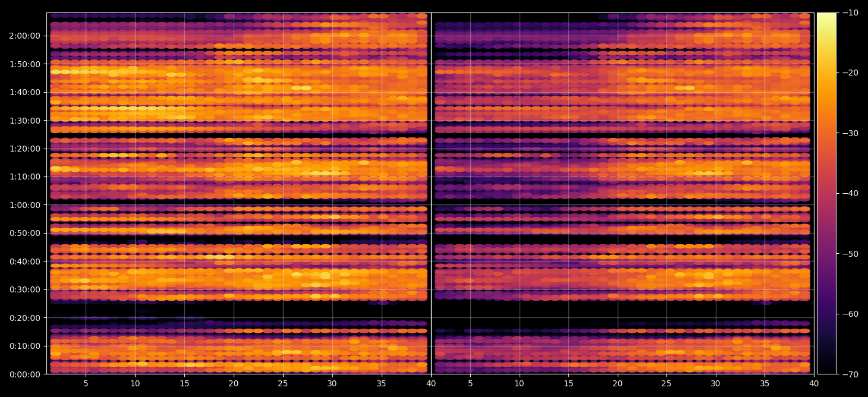Viewport: 868px width, 397px height.
Task: Click x-axis label 20 under right heatmap
Action: (x=618, y=384)
